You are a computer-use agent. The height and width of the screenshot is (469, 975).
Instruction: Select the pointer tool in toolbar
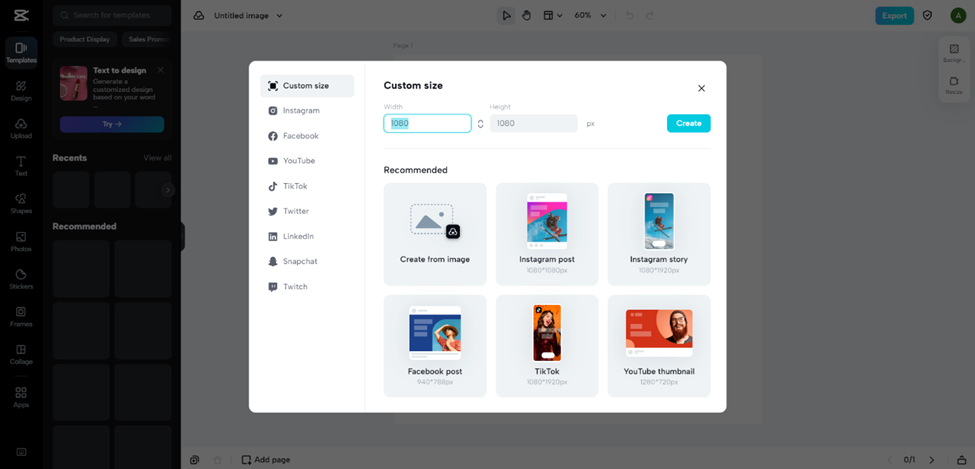pos(506,16)
